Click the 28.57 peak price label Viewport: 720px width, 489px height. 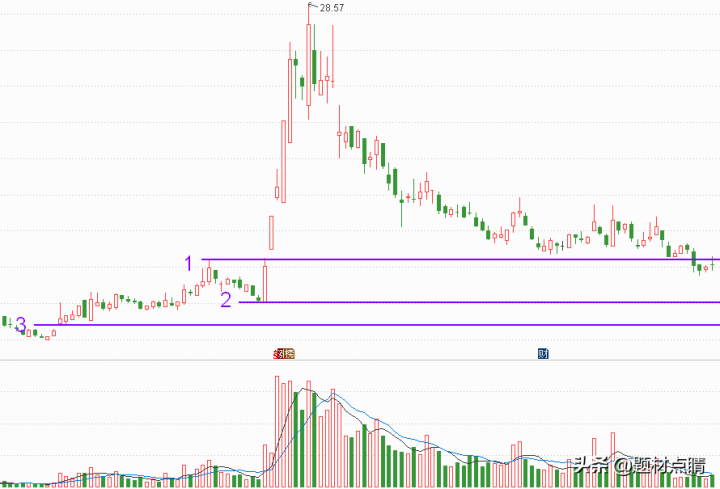tap(329, 8)
